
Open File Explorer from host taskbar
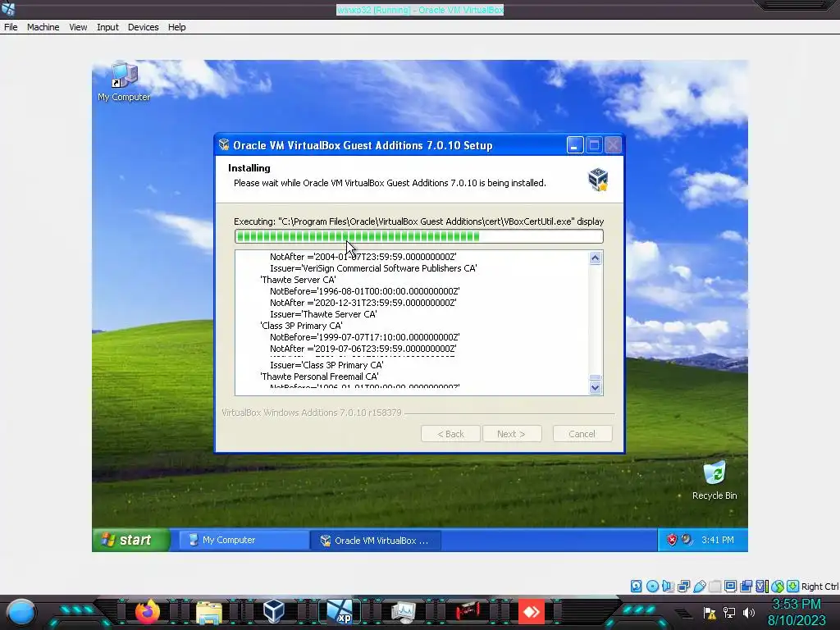[209, 612]
